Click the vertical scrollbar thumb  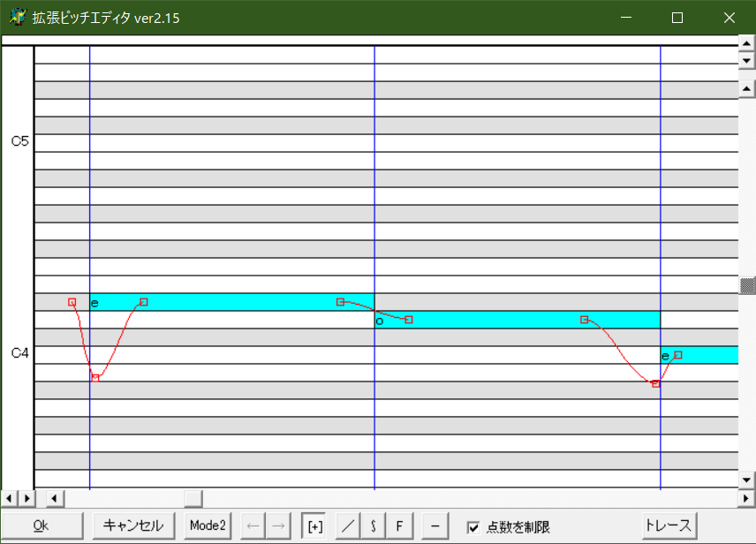(747, 285)
